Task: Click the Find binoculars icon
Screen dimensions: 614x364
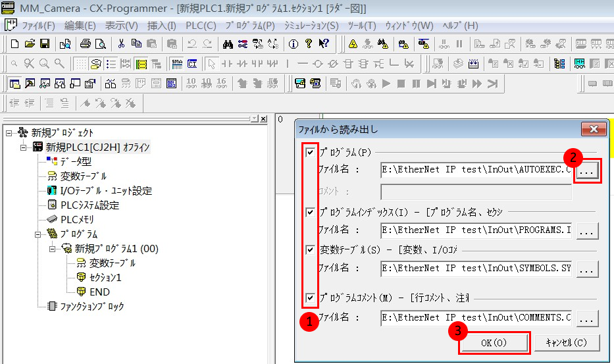Action: pos(228,44)
